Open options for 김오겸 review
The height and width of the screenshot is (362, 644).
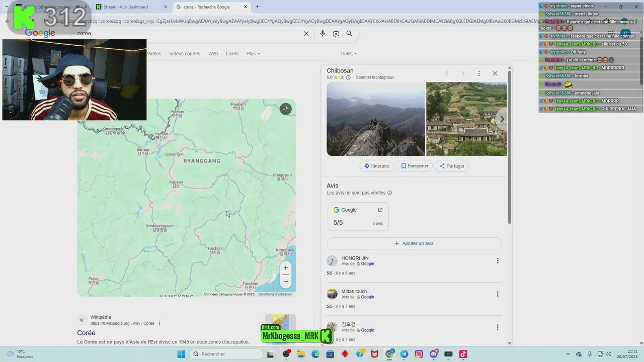pos(498,327)
